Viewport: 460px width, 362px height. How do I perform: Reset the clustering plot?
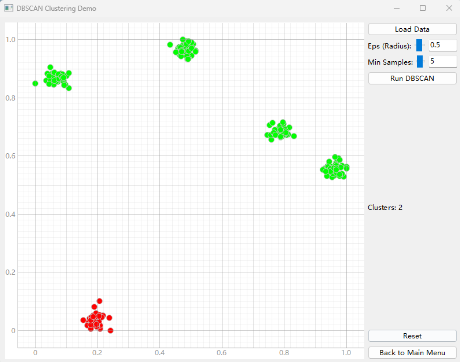(412, 336)
